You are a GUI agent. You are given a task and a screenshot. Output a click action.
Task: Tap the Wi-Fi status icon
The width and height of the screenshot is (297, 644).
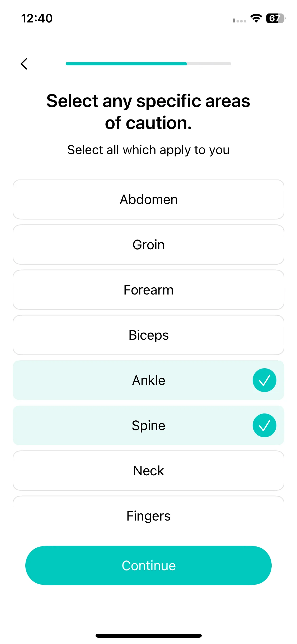(256, 18)
